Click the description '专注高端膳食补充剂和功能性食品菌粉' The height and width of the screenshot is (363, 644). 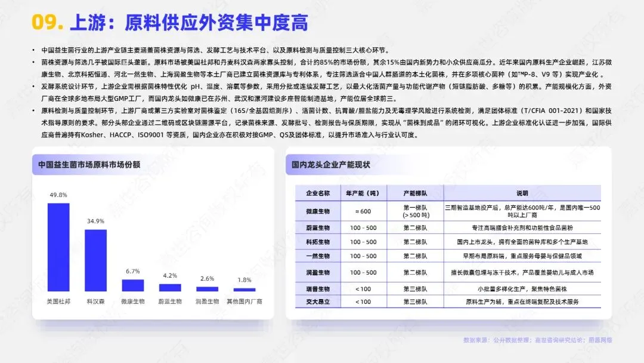pos(522,227)
